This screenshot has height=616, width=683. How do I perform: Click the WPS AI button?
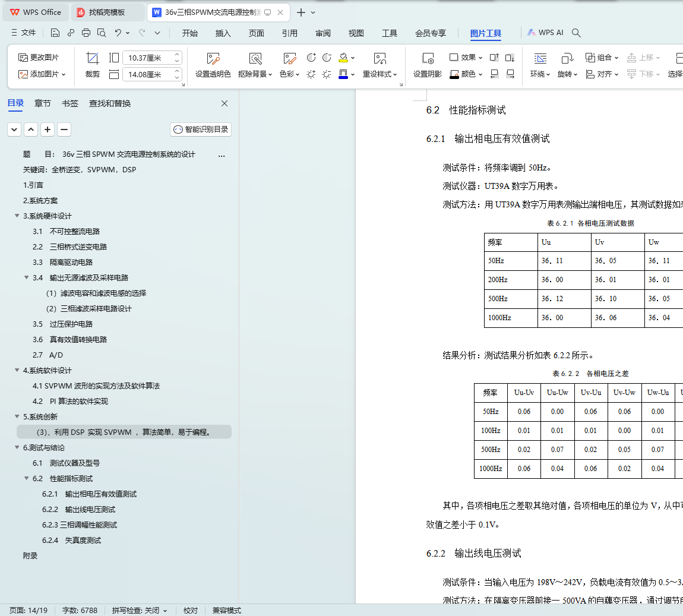click(x=545, y=33)
